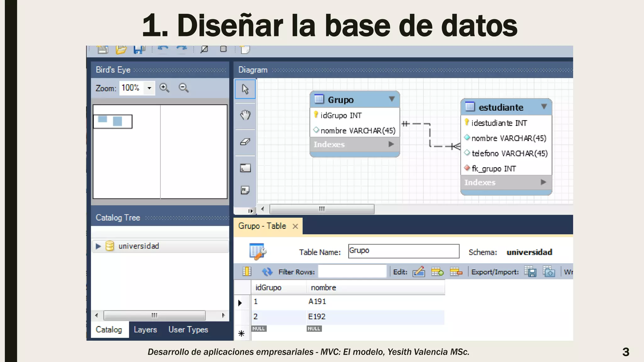Switch to the Catalog tab

[109, 330]
